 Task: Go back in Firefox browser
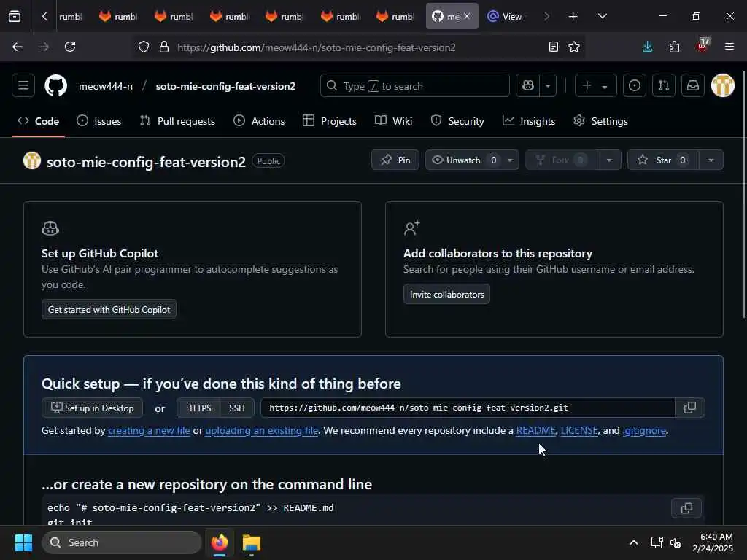[18, 47]
